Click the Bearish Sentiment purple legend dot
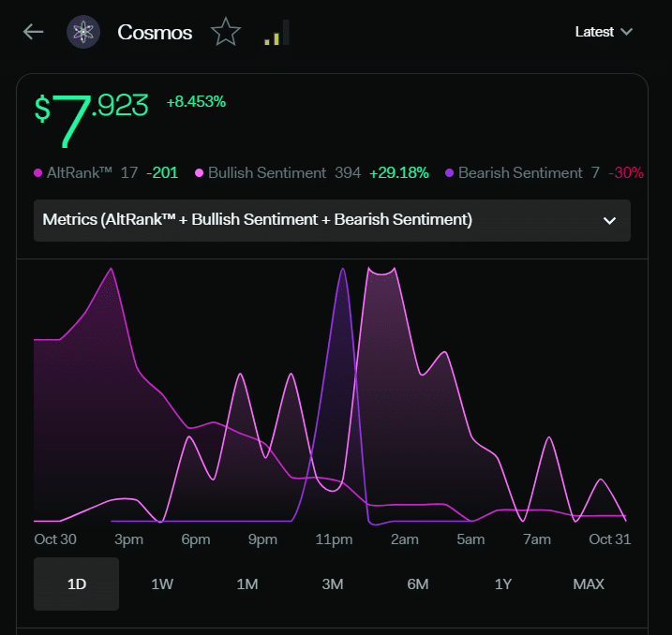Image resolution: width=672 pixels, height=635 pixels. (449, 172)
